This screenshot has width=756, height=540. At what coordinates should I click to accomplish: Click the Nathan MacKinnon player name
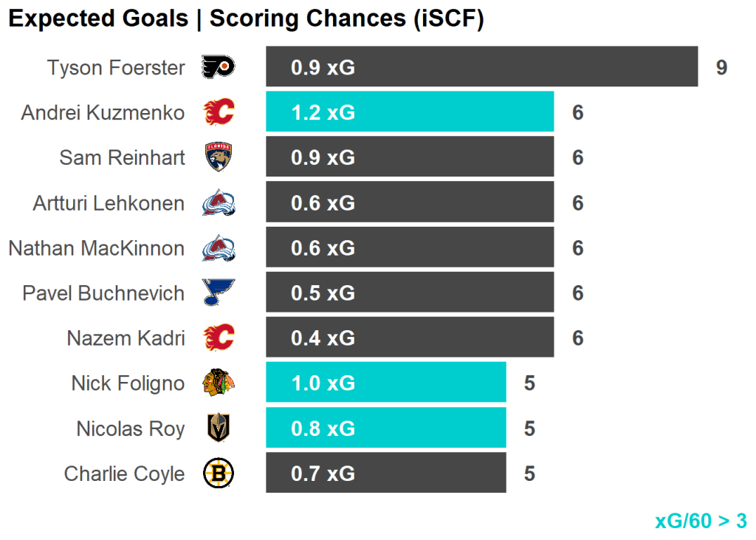(x=96, y=248)
